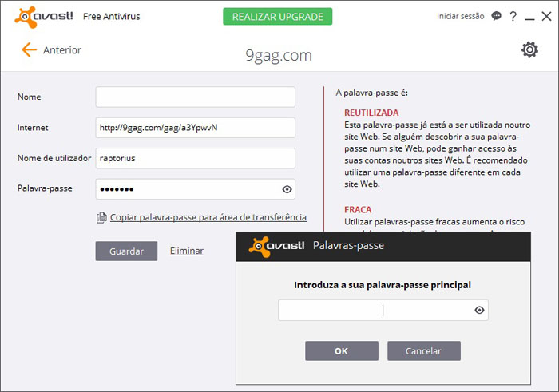
Task: Click Iniciar sessão to sign in
Action: (x=460, y=16)
